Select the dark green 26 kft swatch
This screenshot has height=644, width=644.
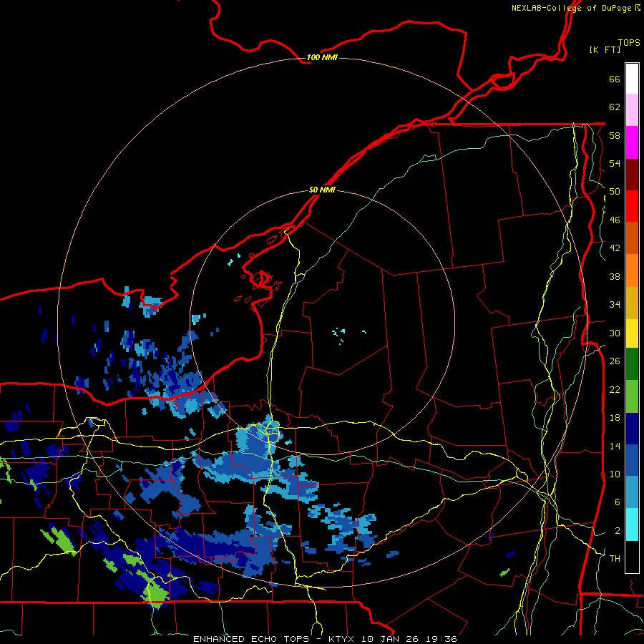click(x=632, y=364)
